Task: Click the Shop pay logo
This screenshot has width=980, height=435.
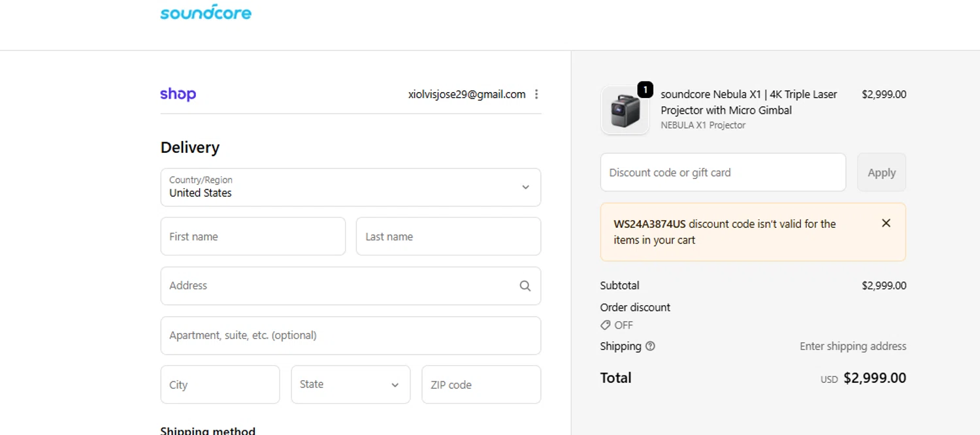Action: pyautogui.click(x=178, y=94)
